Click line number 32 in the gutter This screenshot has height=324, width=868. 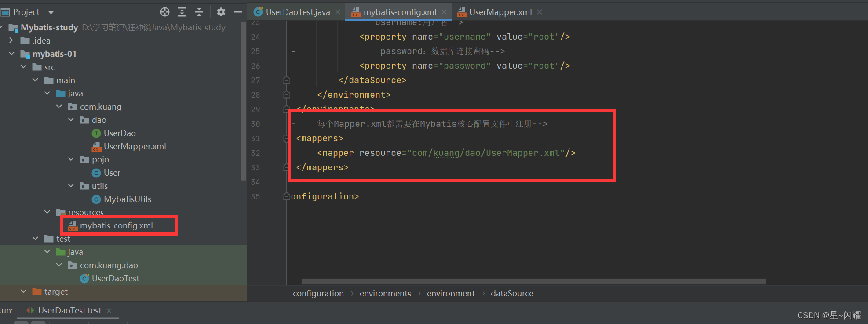pyautogui.click(x=255, y=153)
